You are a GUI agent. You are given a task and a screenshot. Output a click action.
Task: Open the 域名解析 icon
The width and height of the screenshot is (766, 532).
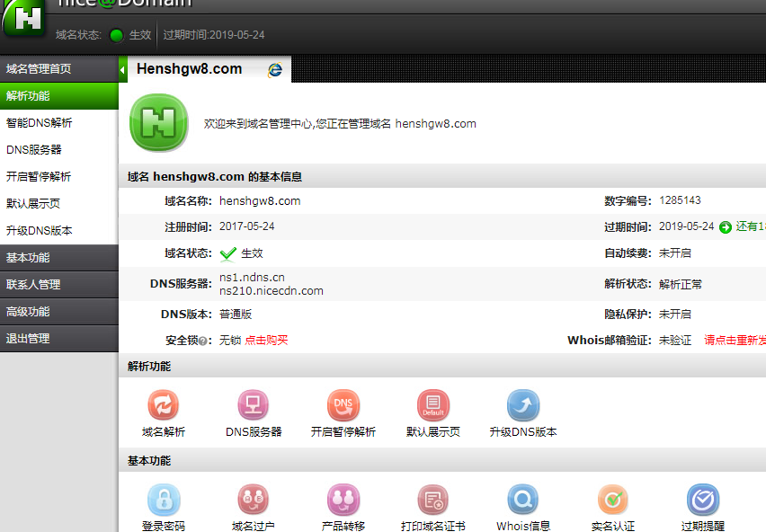pyautogui.click(x=163, y=405)
